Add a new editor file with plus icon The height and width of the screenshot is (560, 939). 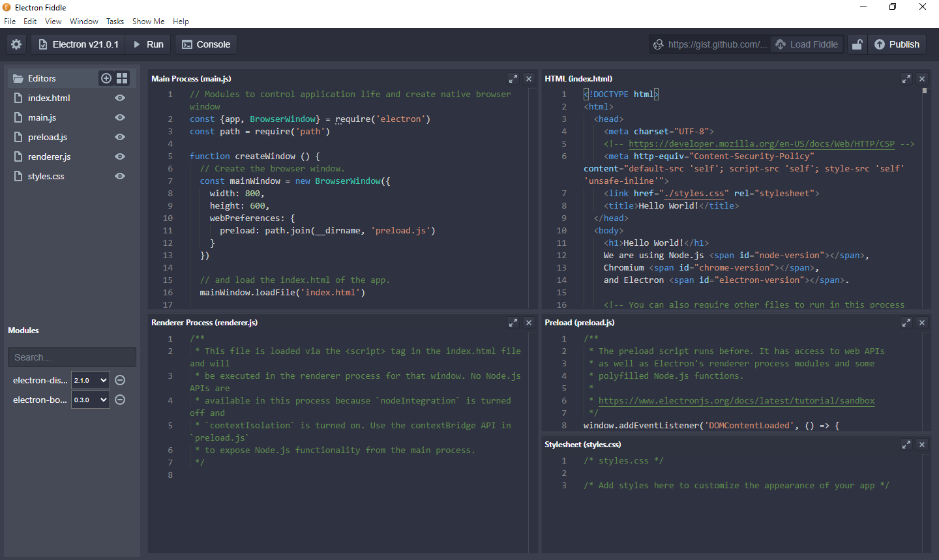click(x=106, y=78)
